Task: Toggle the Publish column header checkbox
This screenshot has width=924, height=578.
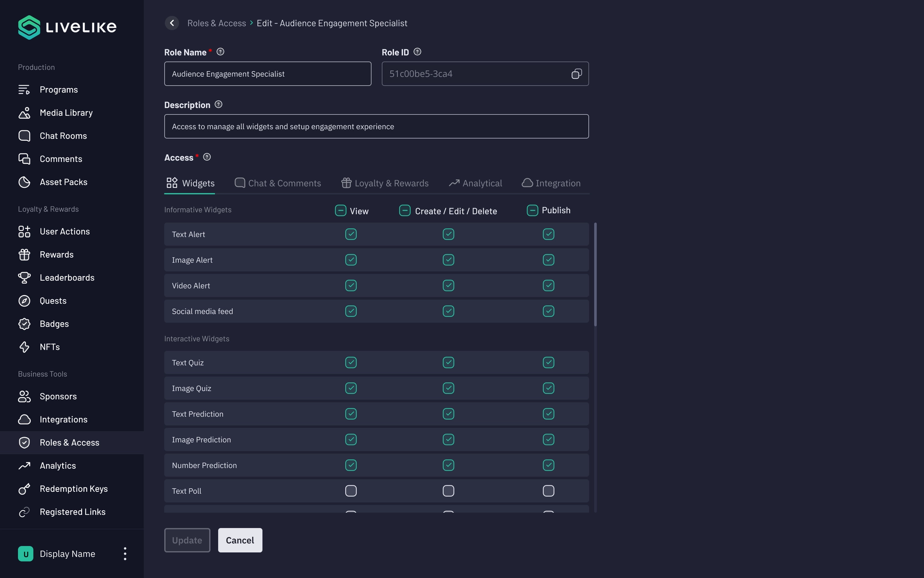Action: 532,211
